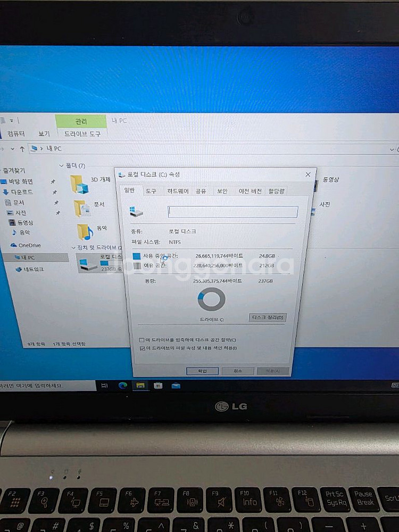Click the File Explorer taskbar icon

[x=140, y=386]
